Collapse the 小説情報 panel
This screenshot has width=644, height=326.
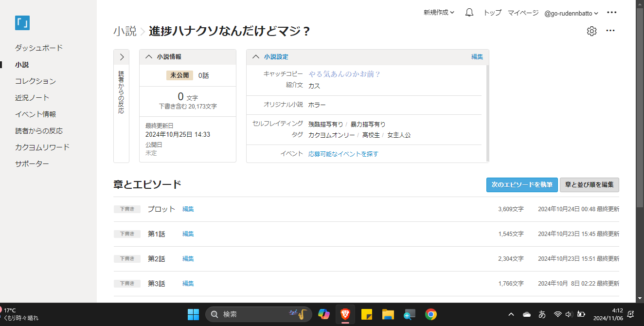[149, 57]
